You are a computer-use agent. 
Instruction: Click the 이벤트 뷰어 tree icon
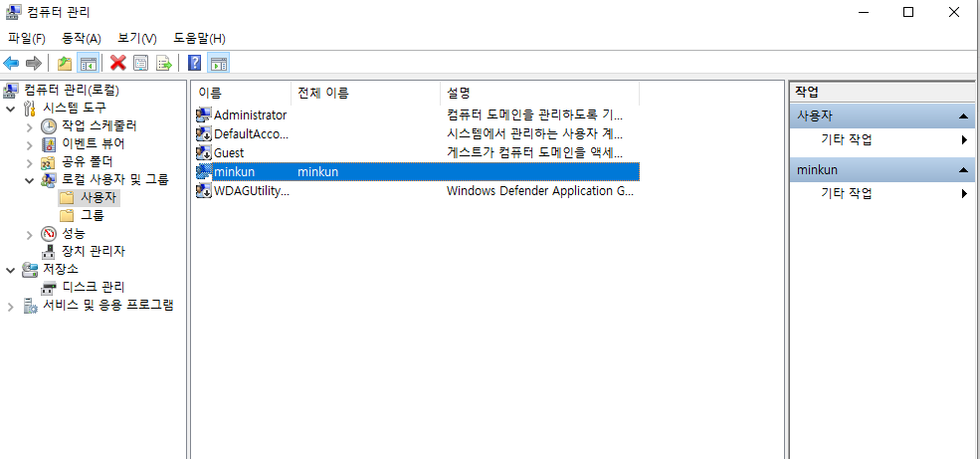tap(48, 144)
